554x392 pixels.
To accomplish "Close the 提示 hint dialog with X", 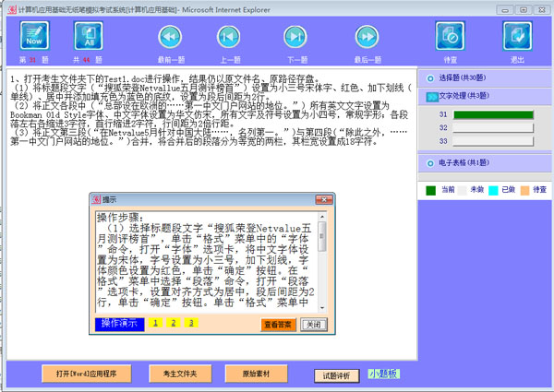I will (324, 200).
